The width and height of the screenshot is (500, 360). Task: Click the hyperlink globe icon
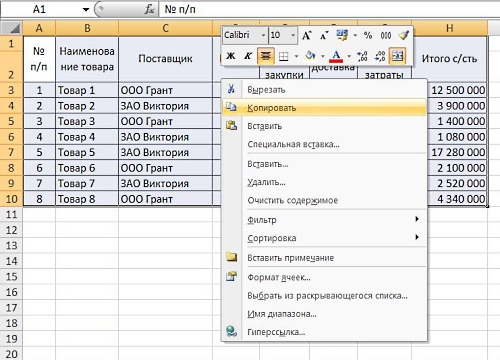(231, 331)
